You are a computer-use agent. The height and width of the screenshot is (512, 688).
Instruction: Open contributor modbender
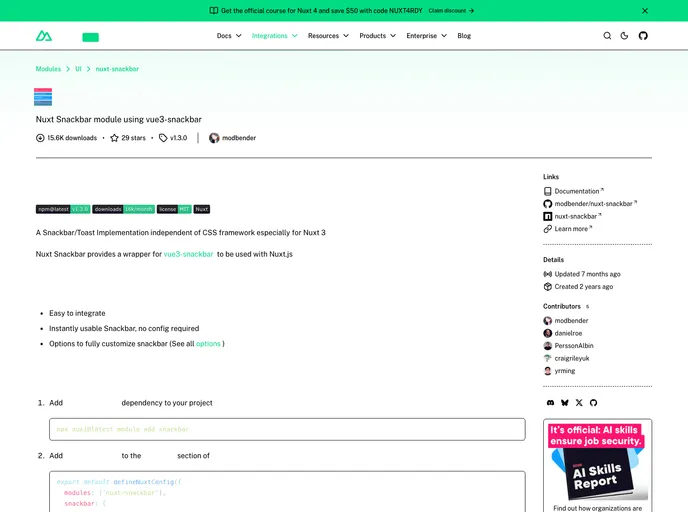tap(571, 321)
